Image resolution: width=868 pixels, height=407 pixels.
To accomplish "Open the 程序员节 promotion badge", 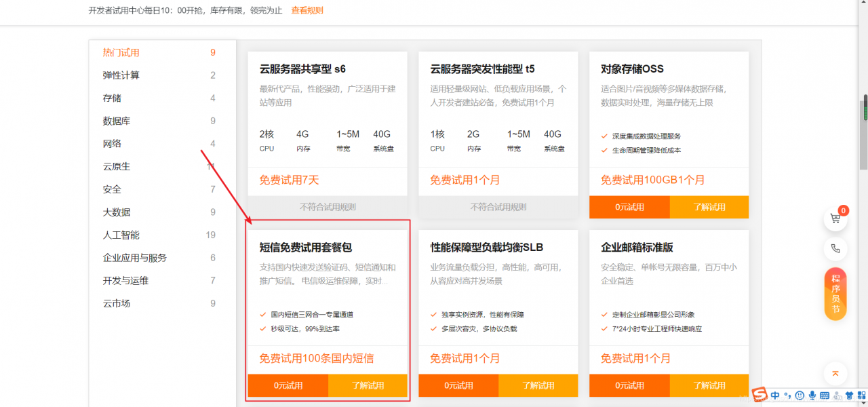I will point(835,294).
